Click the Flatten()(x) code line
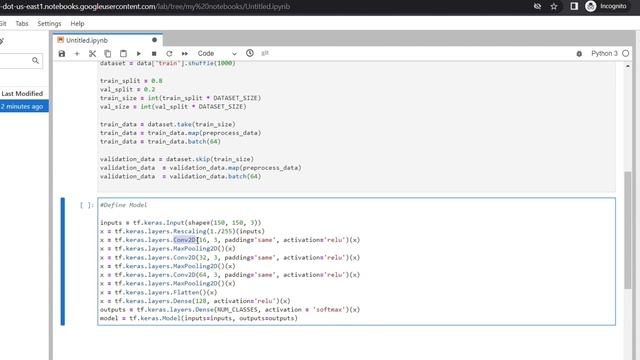Screen dimensions: 640x360 [158, 292]
